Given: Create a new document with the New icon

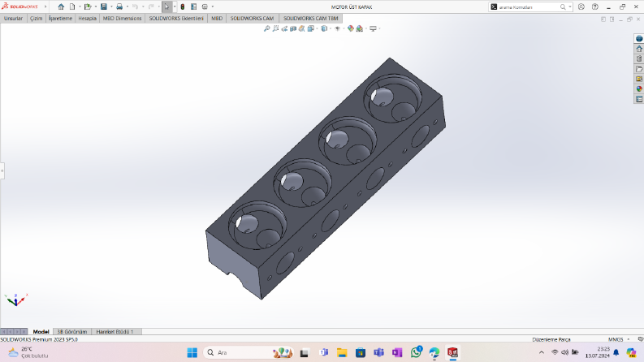Looking at the screenshot, I should pyautogui.click(x=72, y=6).
